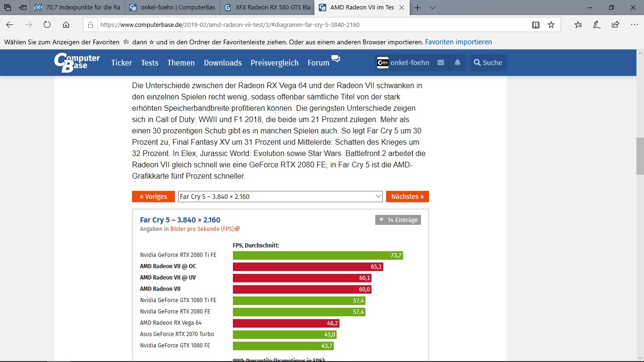Set these tabs aside icon
644x362 pixels.
(23, 8)
